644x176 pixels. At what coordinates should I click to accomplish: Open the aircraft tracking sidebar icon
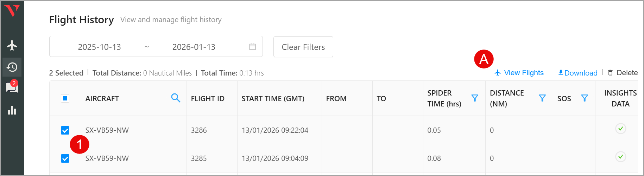click(x=12, y=45)
